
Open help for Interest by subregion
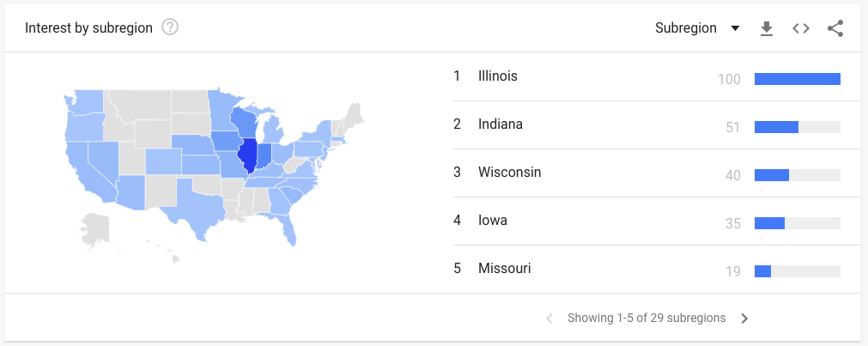pyautogui.click(x=170, y=27)
